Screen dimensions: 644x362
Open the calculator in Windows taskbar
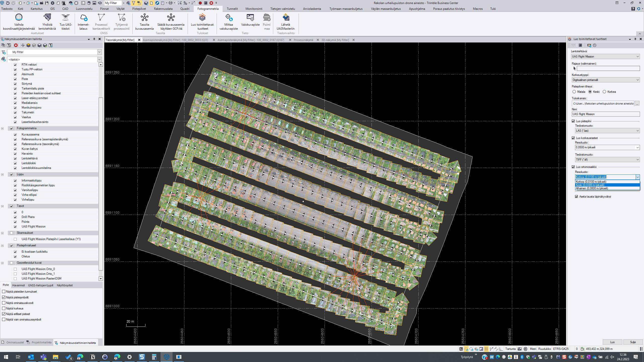tap(154, 357)
